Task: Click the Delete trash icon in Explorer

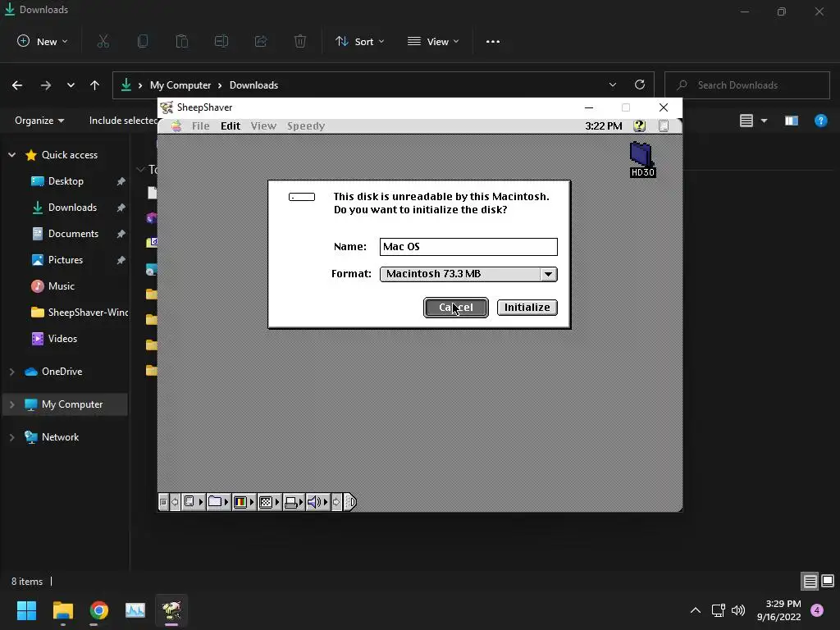Action: [x=300, y=41]
